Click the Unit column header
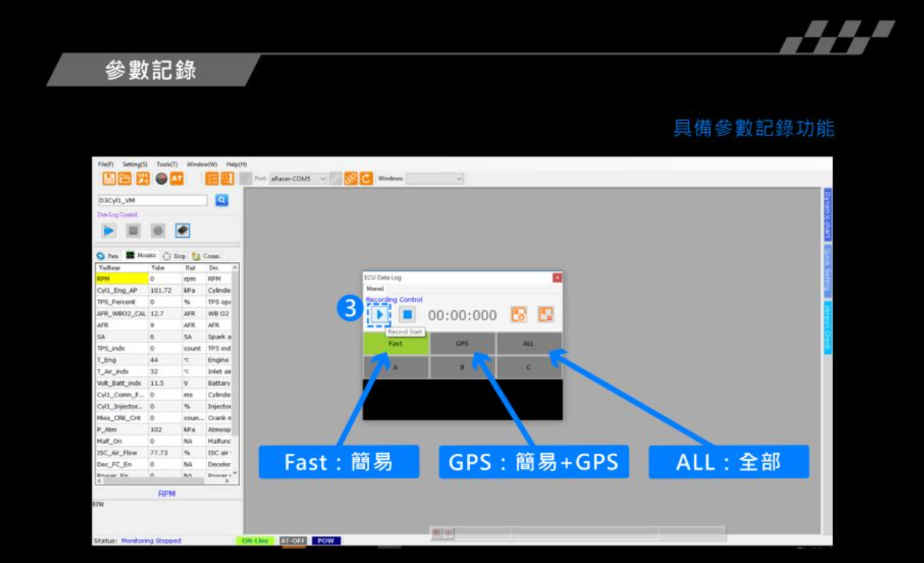Viewport: 924px width, 563px height. pyautogui.click(x=194, y=268)
